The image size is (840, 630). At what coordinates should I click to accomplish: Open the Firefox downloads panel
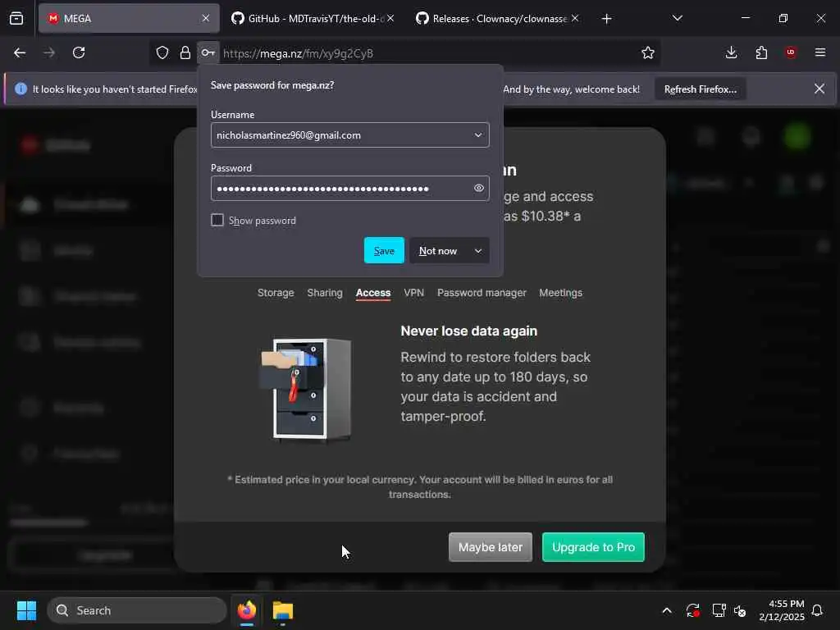pyautogui.click(x=731, y=52)
